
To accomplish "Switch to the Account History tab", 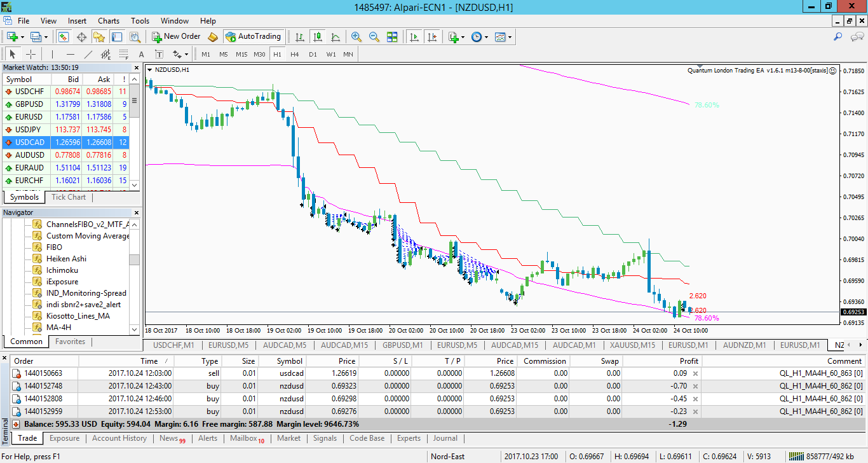I will click(x=119, y=438).
